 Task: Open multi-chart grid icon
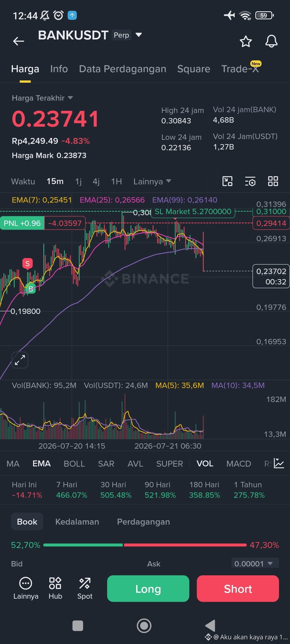(273, 181)
